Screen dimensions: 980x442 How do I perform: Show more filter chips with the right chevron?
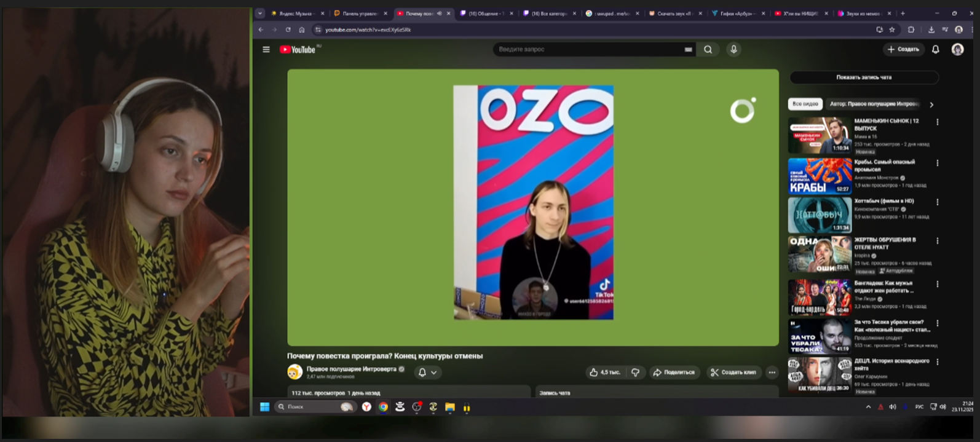pos(931,105)
